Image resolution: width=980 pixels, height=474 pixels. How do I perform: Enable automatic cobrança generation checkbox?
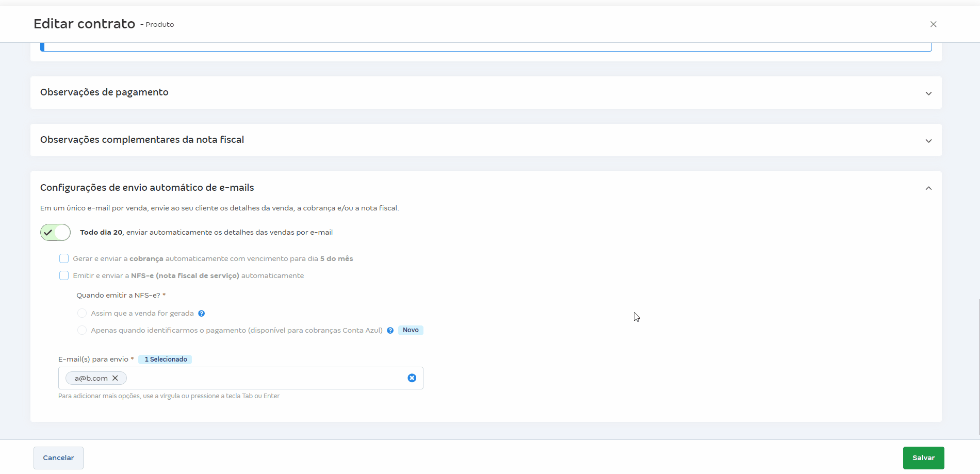click(64, 258)
